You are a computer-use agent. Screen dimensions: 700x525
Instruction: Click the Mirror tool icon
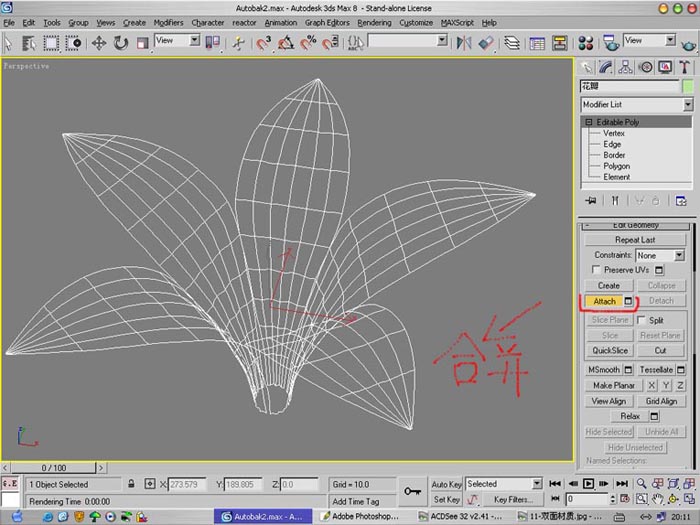463,43
